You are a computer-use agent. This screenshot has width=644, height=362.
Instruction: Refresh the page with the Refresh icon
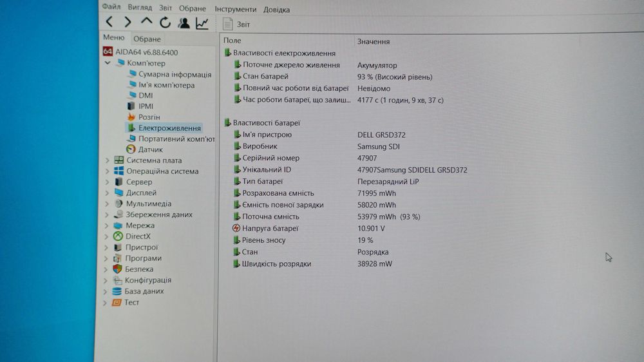tap(165, 23)
